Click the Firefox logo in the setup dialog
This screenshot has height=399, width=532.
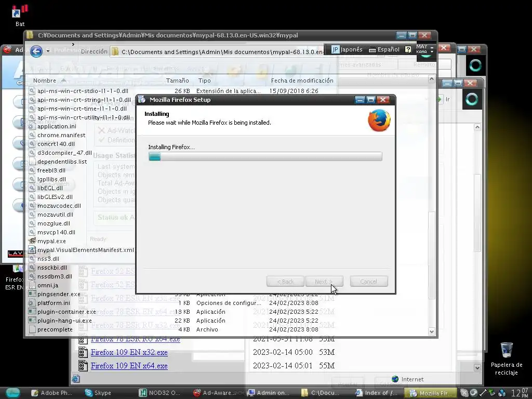click(x=379, y=120)
